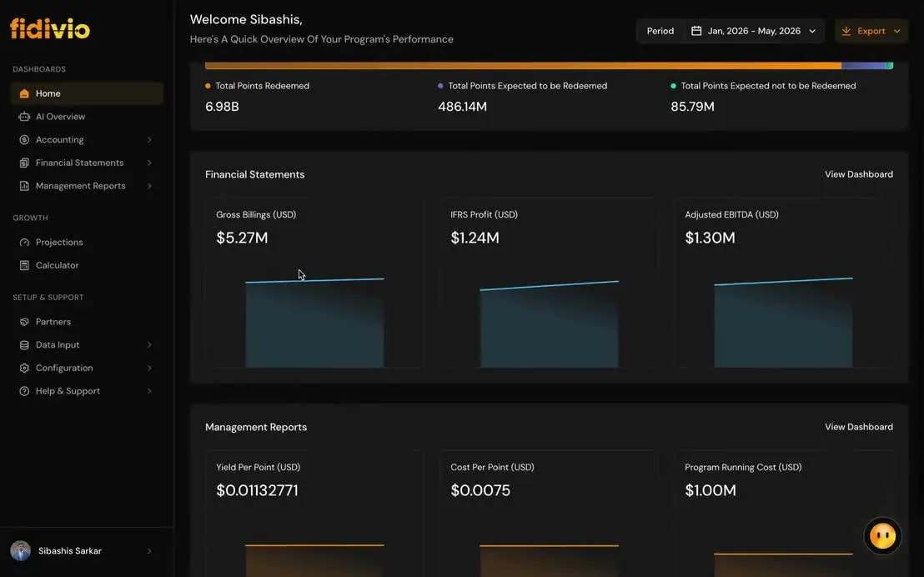The width and height of the screenshot is (924, 577).
Task: Click View Dashboard for Financial Statements
Action: coord(859,174)
